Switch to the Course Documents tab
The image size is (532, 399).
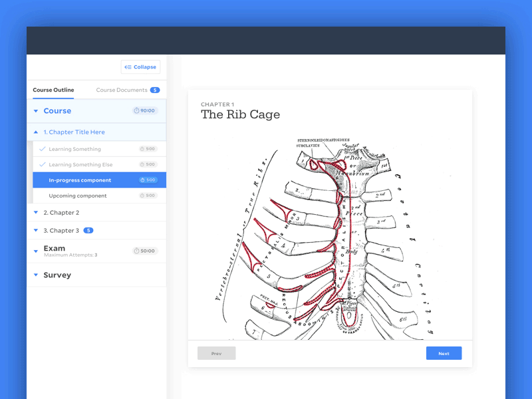[121, 90]
